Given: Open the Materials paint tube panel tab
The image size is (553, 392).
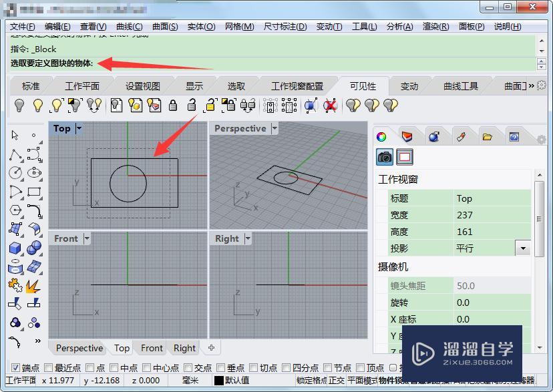Looking at the screenshot, I should [x=462, y=137].
